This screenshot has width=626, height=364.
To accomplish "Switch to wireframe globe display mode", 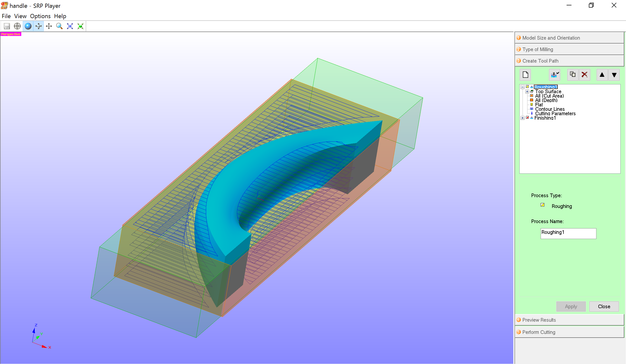I will (x=17, y=26).
